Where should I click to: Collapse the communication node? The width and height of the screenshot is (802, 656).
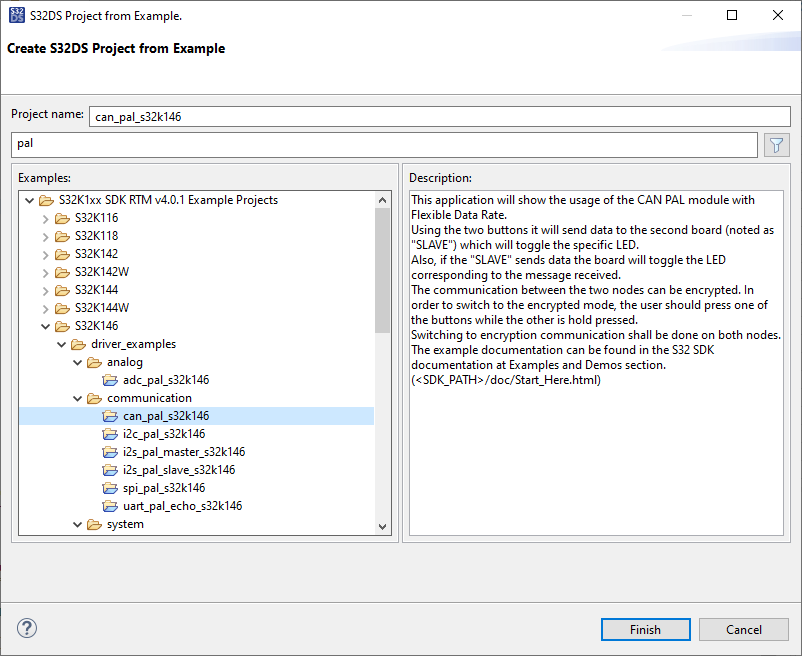(x=77, y=398)
